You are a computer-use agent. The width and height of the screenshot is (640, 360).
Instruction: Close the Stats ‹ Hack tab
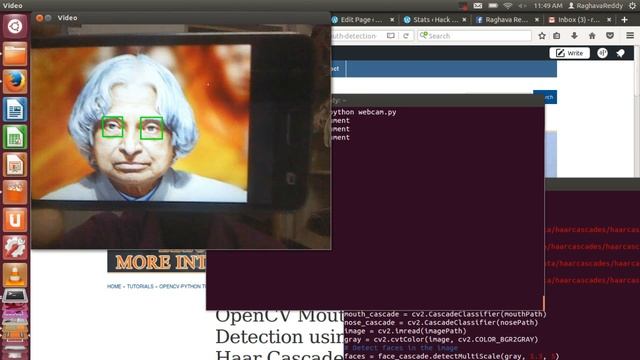464,20
